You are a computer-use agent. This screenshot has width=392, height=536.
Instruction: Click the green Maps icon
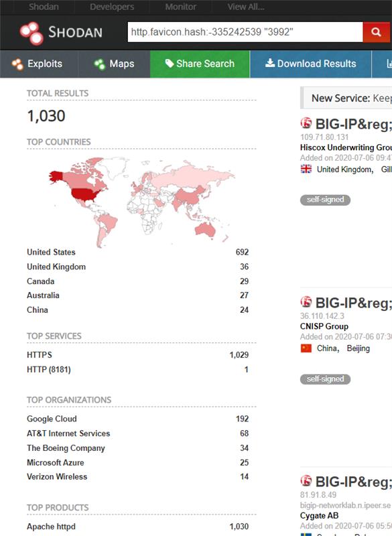point(99,64)
